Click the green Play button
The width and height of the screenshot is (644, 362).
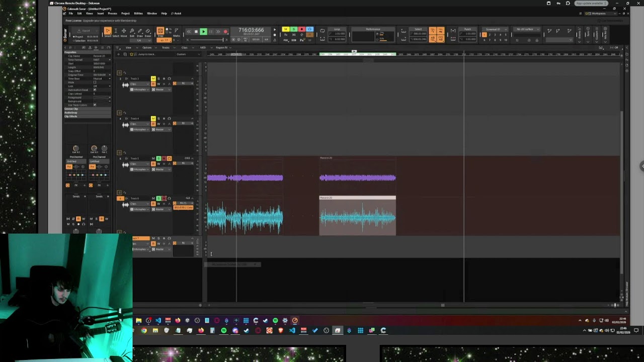coord(203,32)
